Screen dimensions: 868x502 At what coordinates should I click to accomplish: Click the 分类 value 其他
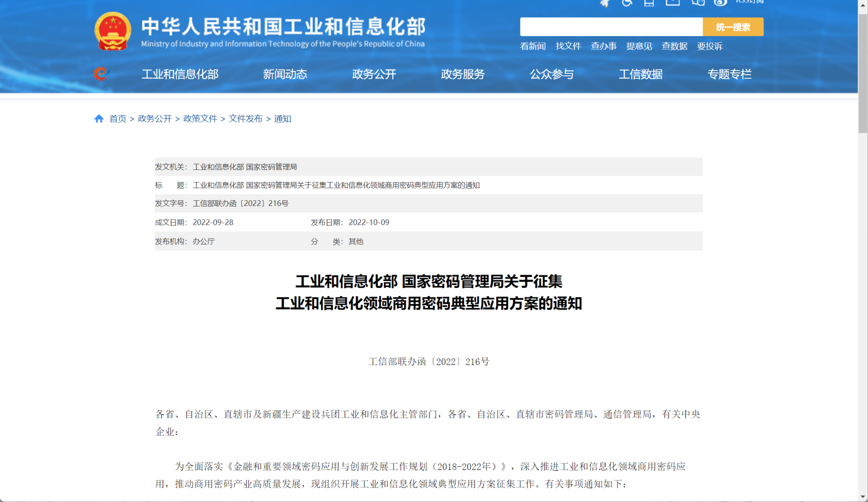pyautogui.click(x=356, y=242)
